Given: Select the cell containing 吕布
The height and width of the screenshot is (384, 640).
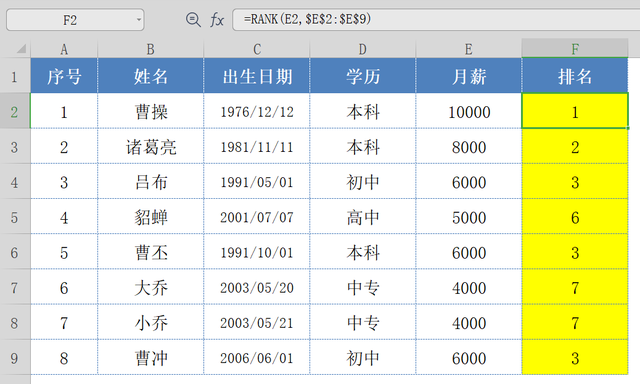Looking at the screenshot, I should [x=151, y=181].
